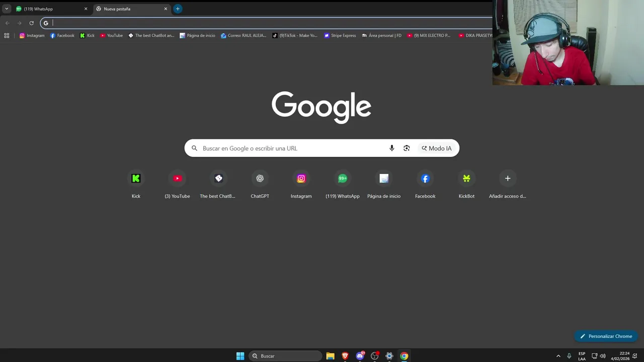Open the Kick shortcut tile
644x362 pixels.
(x=136, y=185)
